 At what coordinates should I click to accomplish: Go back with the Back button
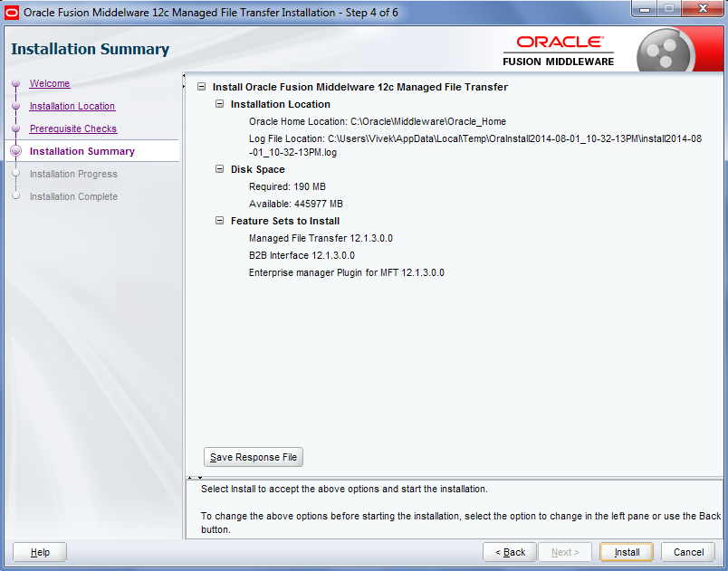510,552
